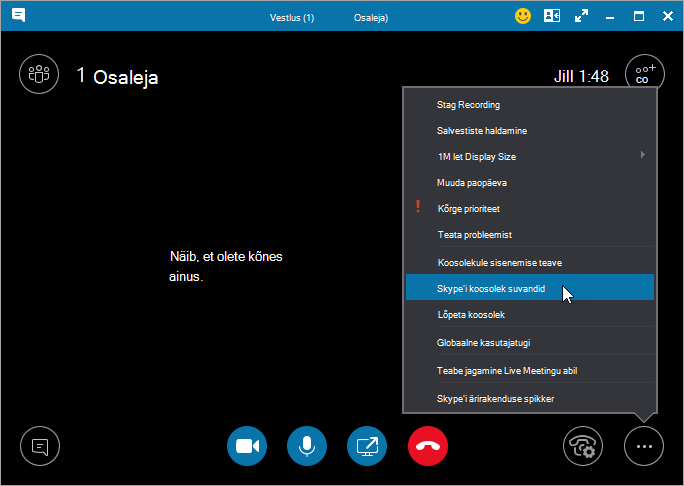Open the chat bubble icon in title bar
Screen dimensions: 684x486
click(18, 16)
